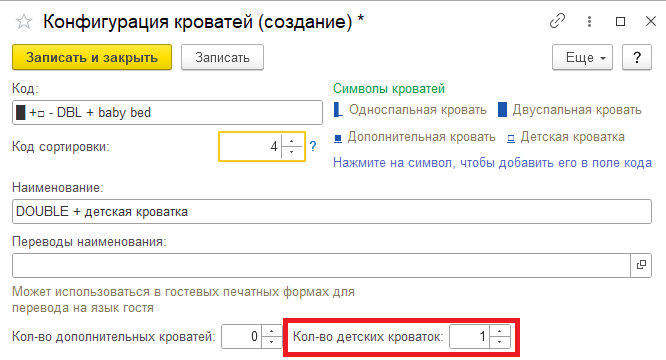
Task: Add this form to favorites with the star
Action: point(24,22)
